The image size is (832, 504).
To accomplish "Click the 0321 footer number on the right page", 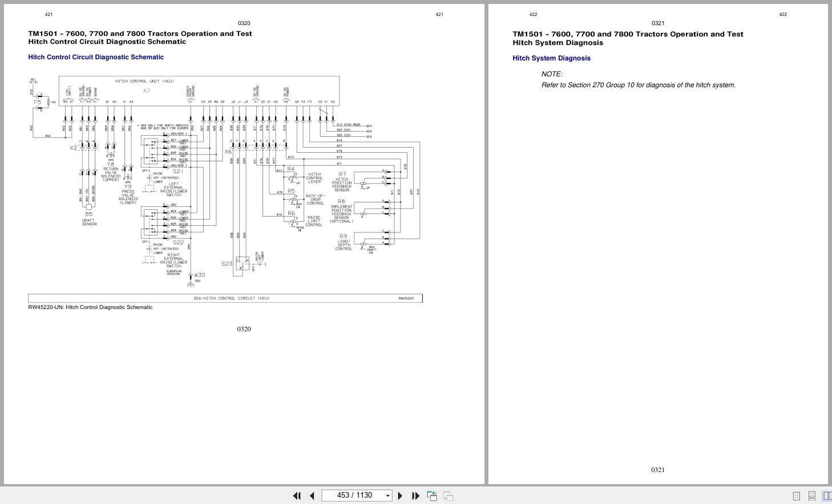I will (657, 470).
